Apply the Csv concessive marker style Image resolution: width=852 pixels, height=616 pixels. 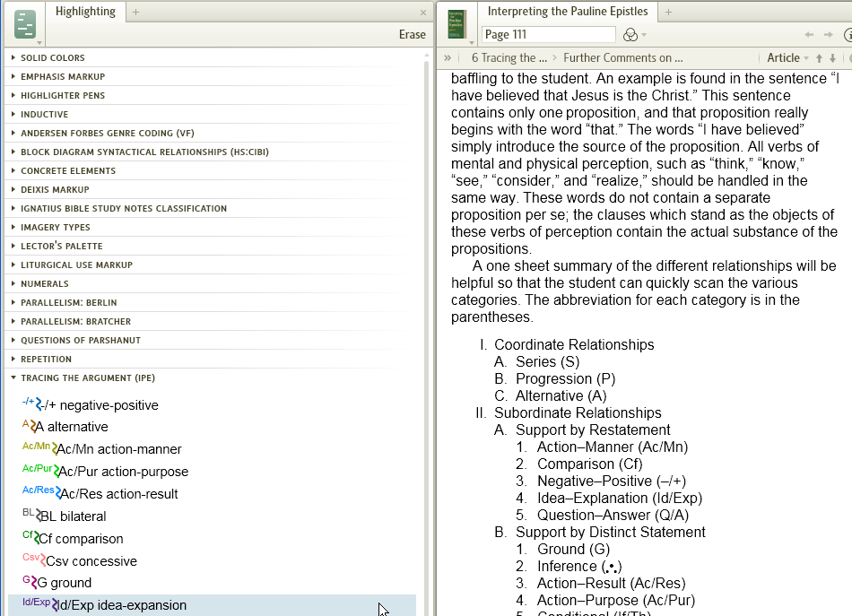[79, 560]
